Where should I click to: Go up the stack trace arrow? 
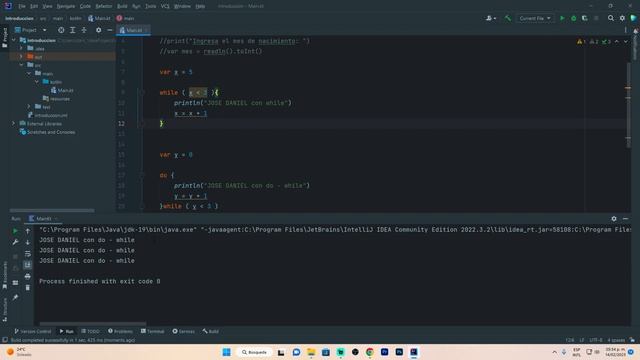tap(27, 231)
